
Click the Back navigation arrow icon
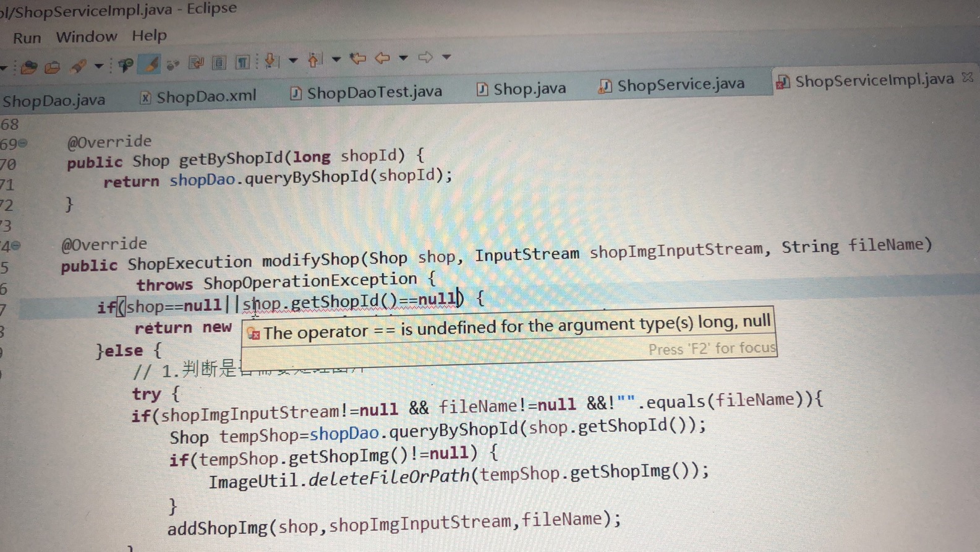point(382,58)
